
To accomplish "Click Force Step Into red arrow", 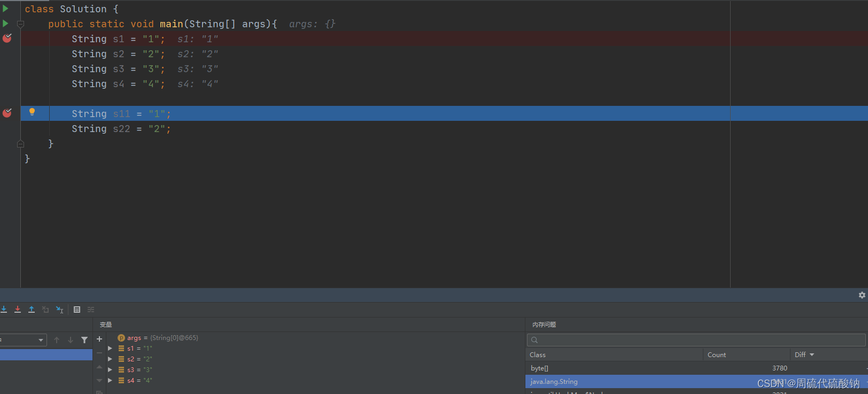I will click(18, 310).
